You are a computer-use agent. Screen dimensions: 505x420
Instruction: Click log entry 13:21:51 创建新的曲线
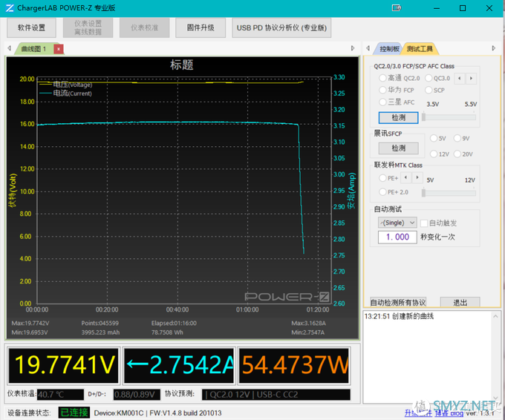point(399,316)
